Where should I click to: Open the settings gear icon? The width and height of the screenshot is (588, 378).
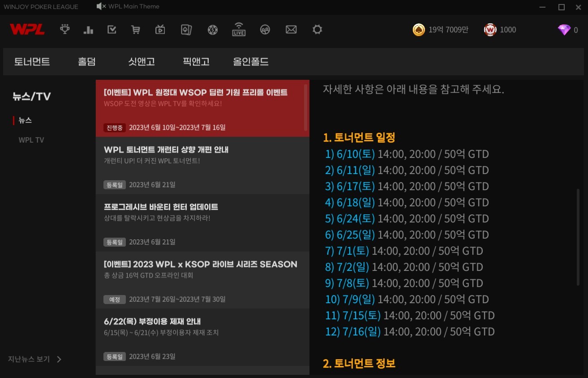tap(318, 30)
